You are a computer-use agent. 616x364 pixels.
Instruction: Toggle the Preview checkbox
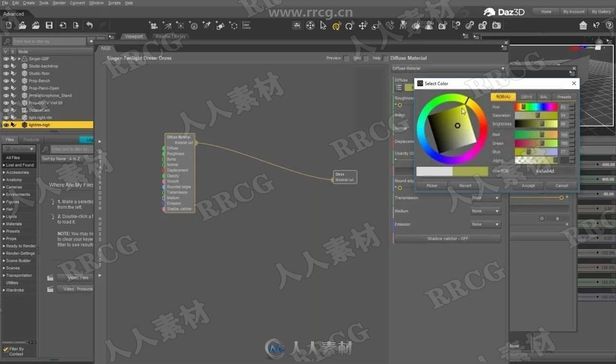(x=346, y=58)
